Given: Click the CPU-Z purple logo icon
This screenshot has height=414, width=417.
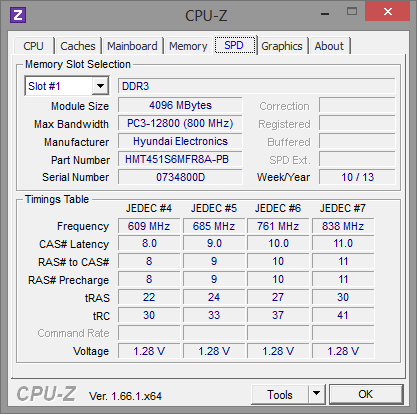Looking at the screenshot, I should click(18, 15).
